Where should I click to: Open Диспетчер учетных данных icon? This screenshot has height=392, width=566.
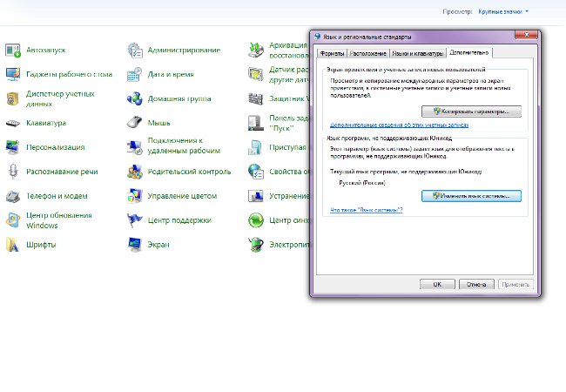tap(13, 98)
